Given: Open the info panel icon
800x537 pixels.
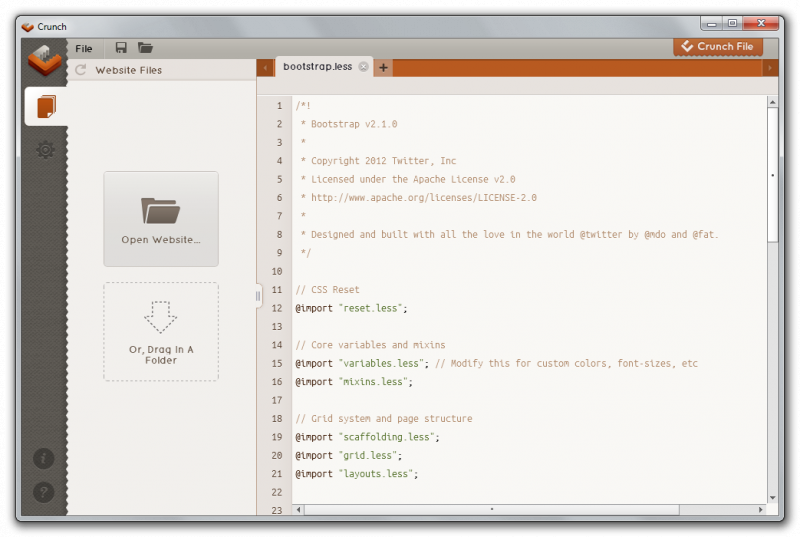Looking at the screenshot, I should (x=43, y=458).
